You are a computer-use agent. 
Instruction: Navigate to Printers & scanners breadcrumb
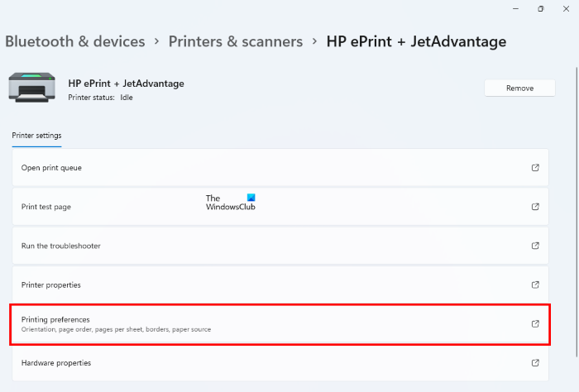236,41
